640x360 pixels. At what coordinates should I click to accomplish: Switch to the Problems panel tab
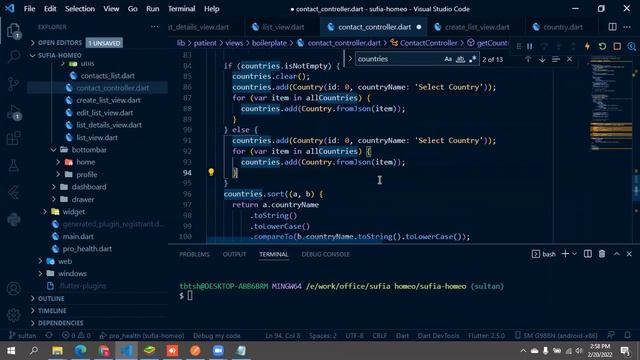click(194, 254)
